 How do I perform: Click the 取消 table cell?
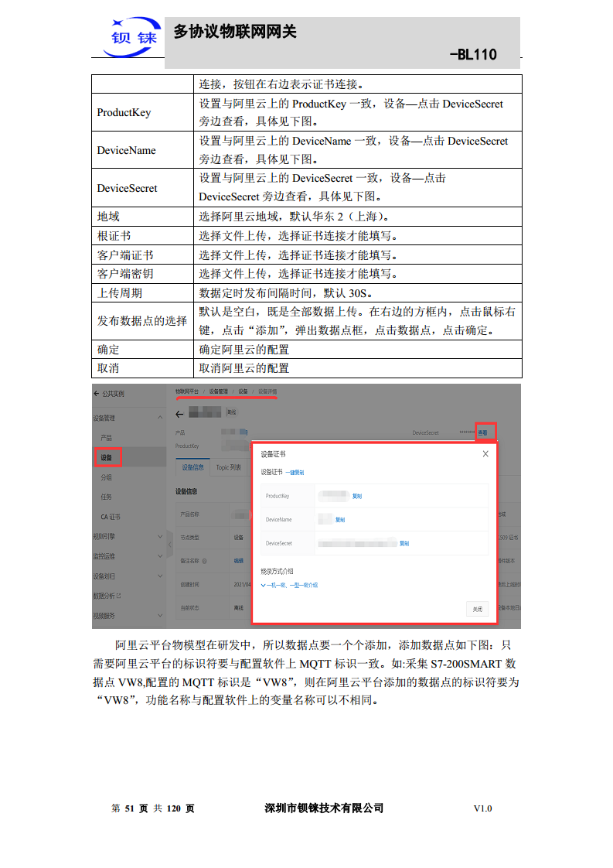click(142, 368)
